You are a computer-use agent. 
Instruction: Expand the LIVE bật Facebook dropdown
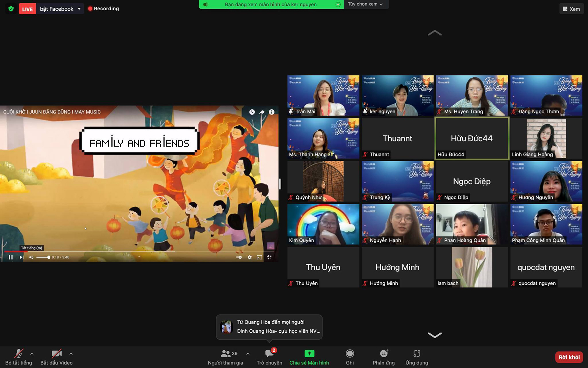click(x=79, y=9)
